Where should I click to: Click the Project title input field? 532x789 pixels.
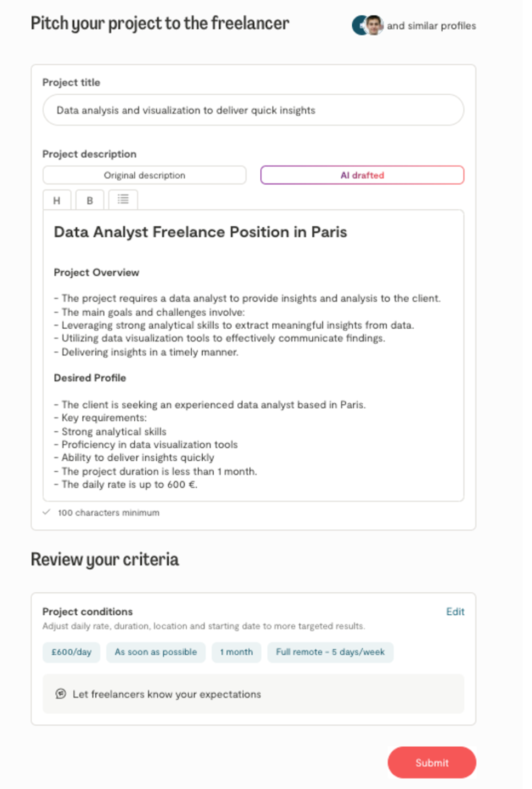(x=253, y=110)
